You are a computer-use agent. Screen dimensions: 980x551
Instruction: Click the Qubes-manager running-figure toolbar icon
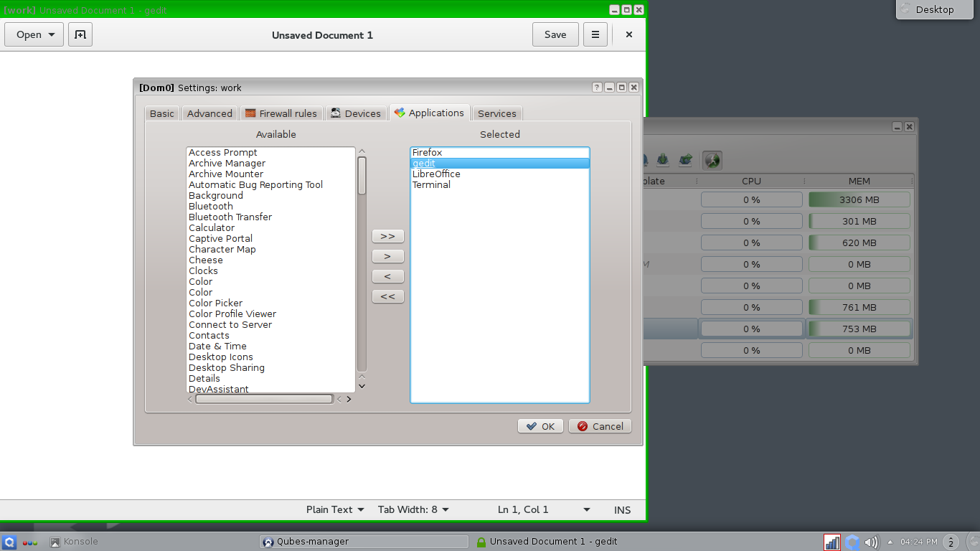712,160
